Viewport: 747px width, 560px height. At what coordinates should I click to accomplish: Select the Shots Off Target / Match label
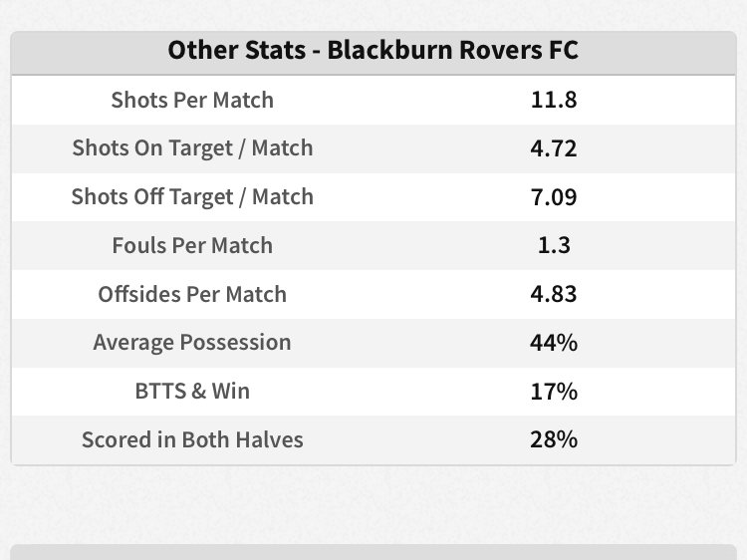click(x=192, y=197)
